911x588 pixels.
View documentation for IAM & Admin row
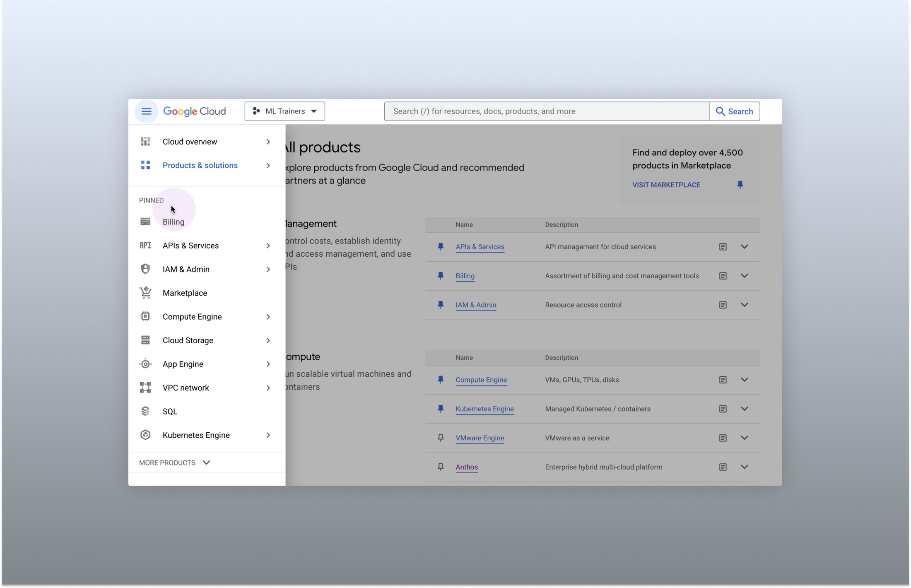click(x=723, y=305)
